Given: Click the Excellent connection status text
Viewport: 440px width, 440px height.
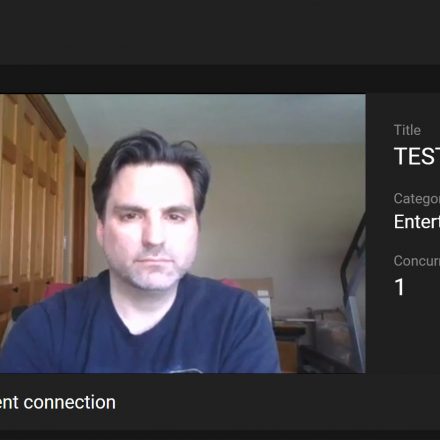Looking at the screenshot, I should (x=58, y=402).
